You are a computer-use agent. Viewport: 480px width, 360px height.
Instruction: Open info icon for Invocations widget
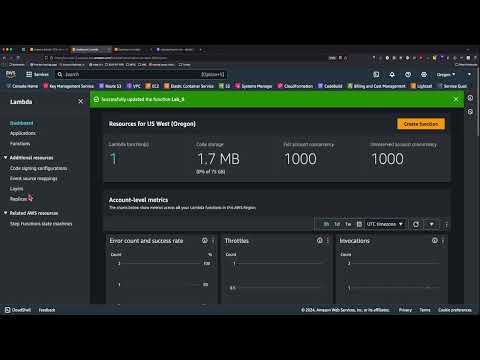click(x=435, y=240)
